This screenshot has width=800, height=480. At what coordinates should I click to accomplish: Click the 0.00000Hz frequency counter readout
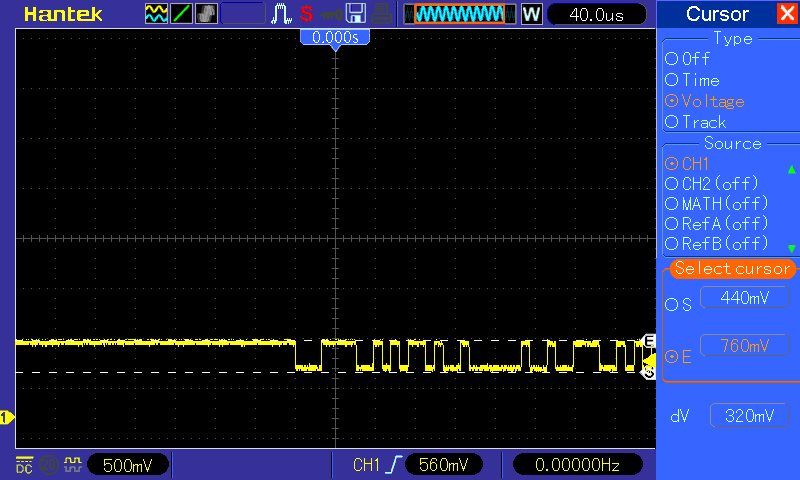pos(577,465)
